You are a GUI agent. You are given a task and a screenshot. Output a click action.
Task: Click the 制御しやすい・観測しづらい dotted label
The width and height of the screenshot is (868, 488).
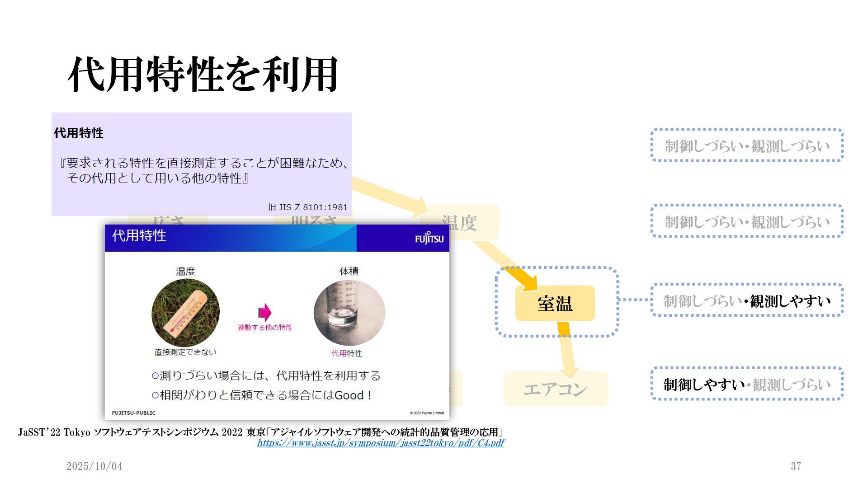747,384
